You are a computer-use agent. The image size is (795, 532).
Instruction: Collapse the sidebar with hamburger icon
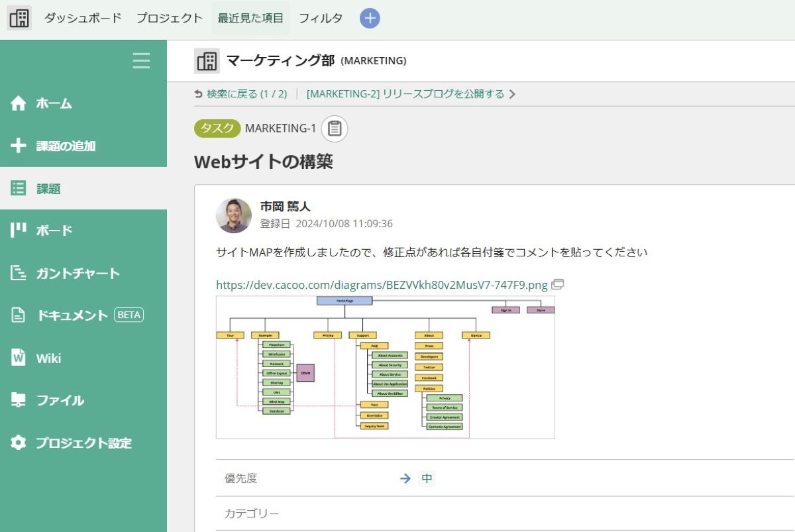click(141, 61)
